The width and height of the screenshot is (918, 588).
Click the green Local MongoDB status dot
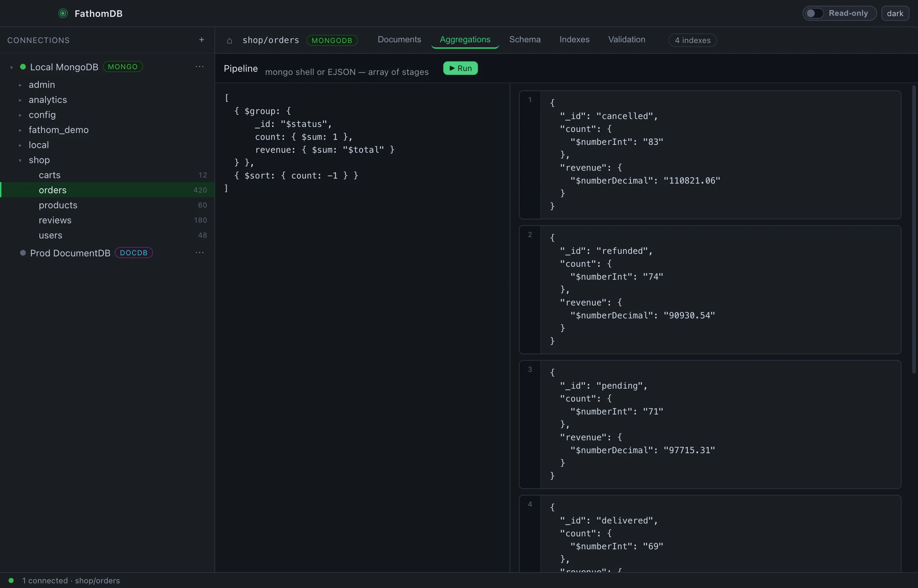click(23, 67)
